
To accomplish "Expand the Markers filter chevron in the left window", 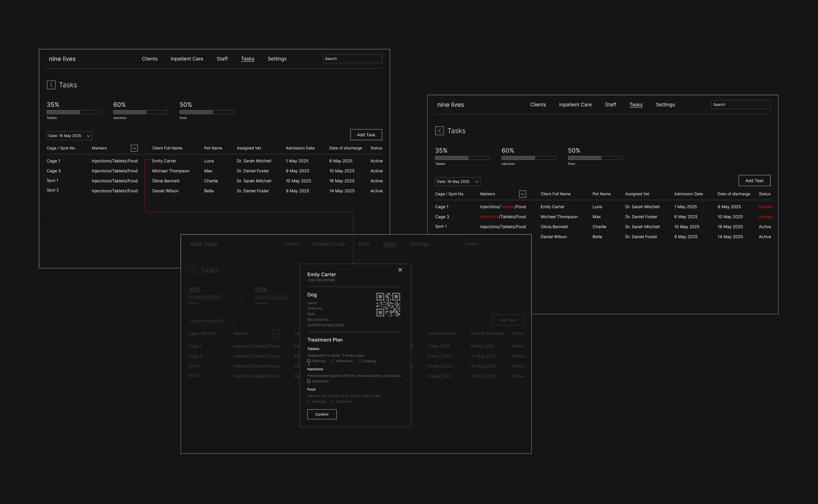I will 134,148.
